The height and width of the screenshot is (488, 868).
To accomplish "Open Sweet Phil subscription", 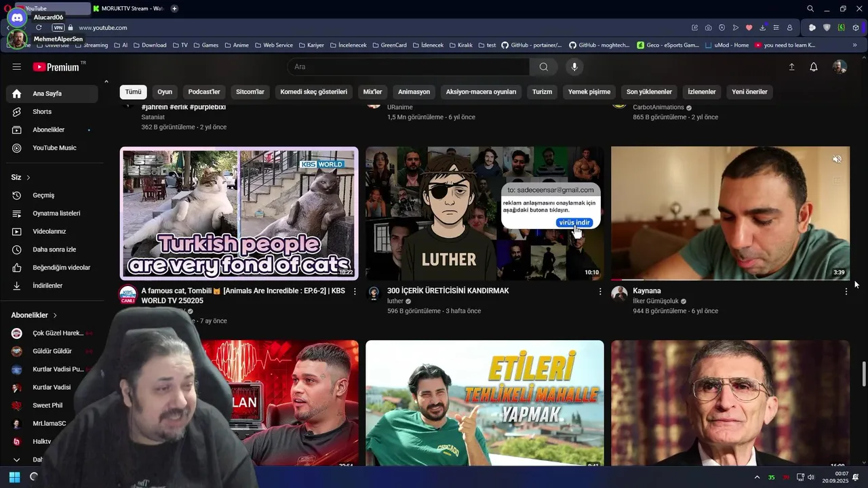I will pos(47,405).
